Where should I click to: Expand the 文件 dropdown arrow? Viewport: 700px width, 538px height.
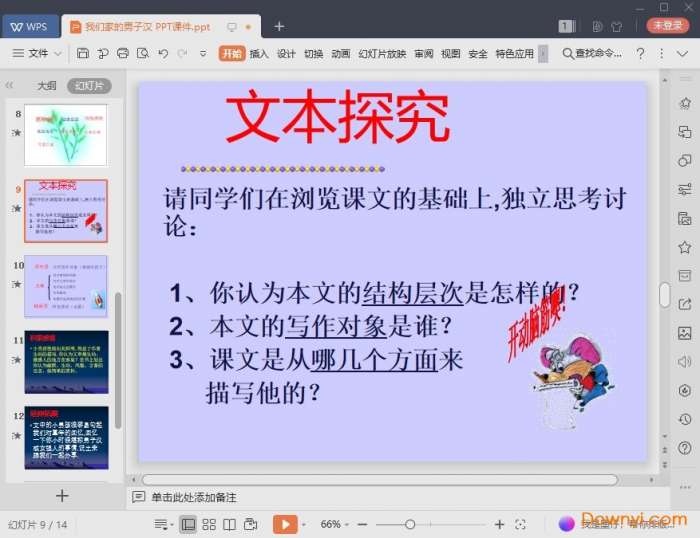coord(58,54)
